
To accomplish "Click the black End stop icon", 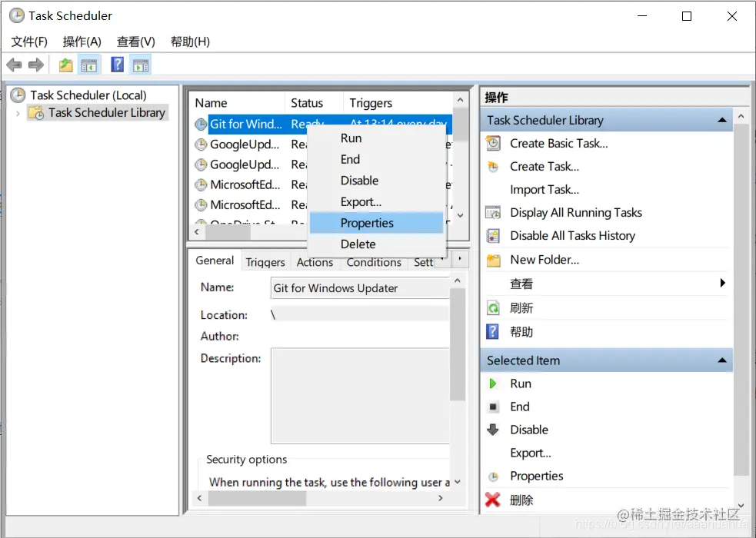I will [x=493, y=407].
